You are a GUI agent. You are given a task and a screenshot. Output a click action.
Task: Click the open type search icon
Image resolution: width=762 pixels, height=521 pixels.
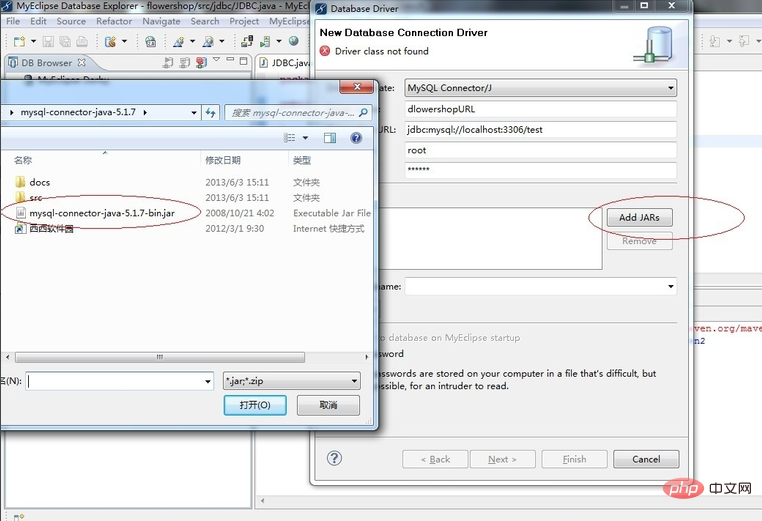pyautogui.click(x=208, y=42)
